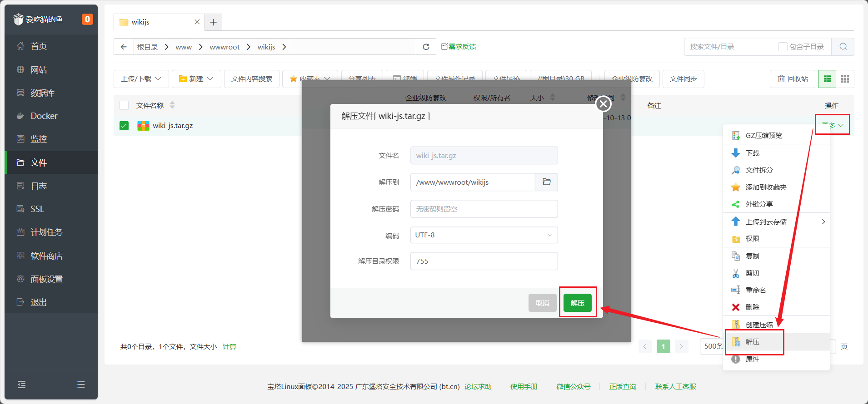Click the refresh directory icon
The image size is (868, 404).
pos(426,47)
